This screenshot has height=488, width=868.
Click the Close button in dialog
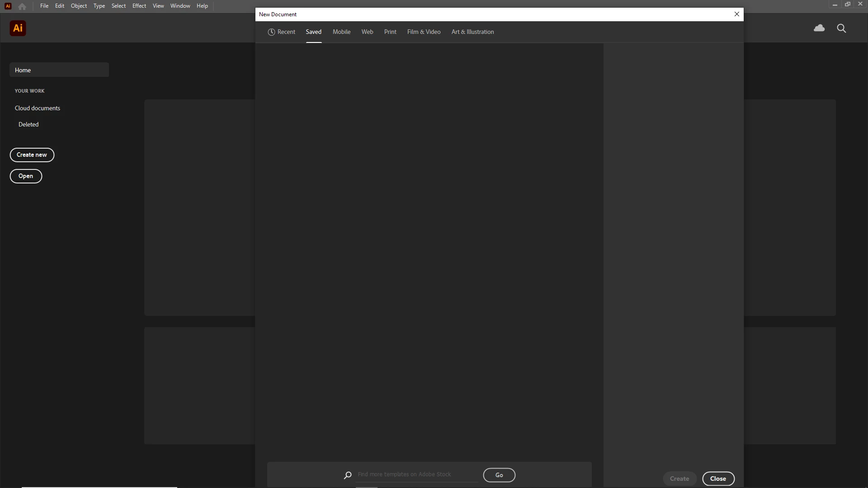pyautogui.click(x=717, y=479)
